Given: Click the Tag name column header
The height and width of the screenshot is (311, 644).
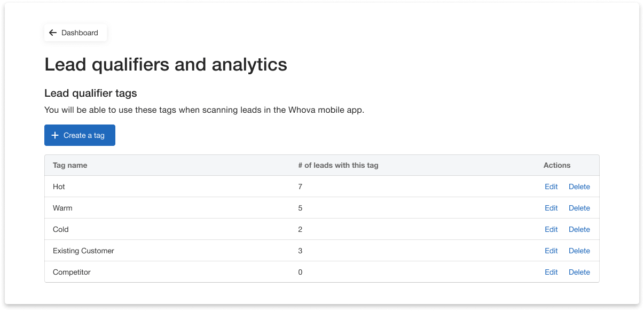Looking at the screenshot, I should [70, 165].
